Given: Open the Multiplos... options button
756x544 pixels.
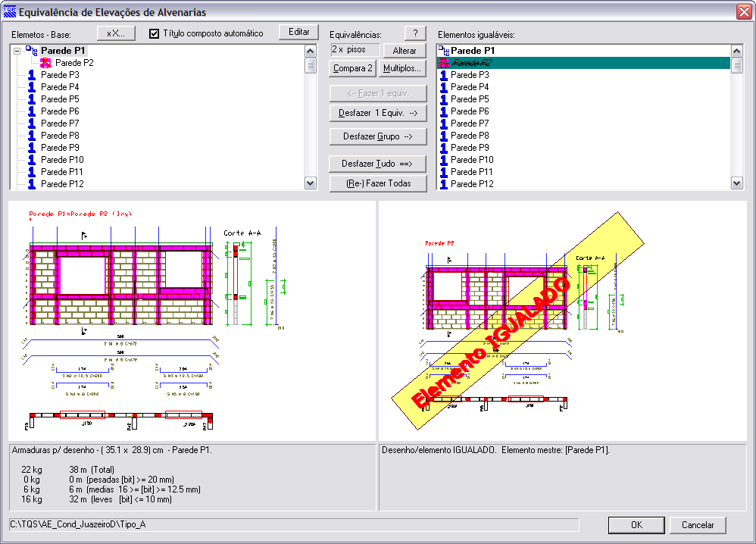Looking at the screenshot, I should pos(402,69).
